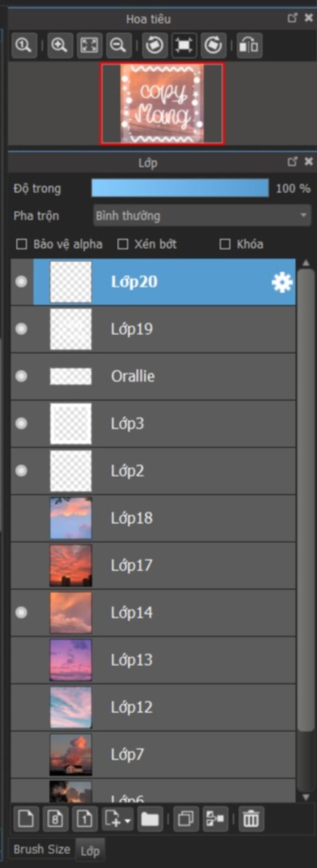The image size is (317, 868).
Task: Click the zoom out magnifier icon
Action: (x=119, y=45)
